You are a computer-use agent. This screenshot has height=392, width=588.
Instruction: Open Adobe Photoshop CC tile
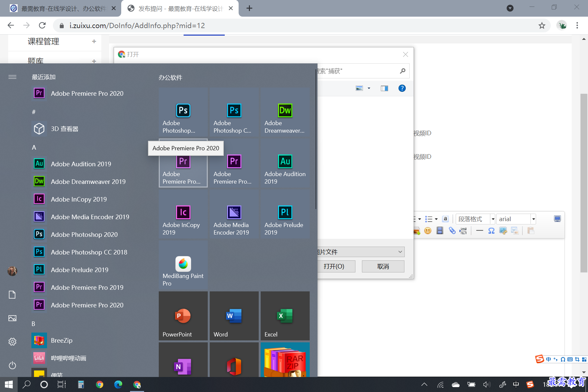234,112
